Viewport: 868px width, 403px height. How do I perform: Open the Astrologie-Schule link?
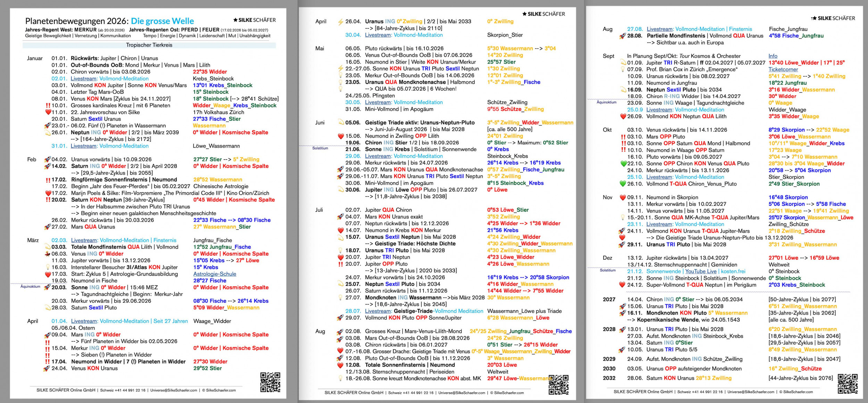coord(215,274)
